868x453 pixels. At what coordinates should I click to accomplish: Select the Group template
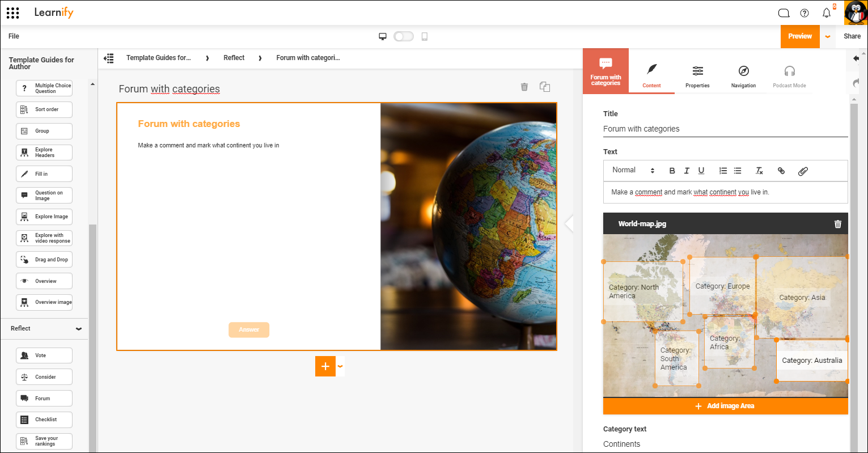coord(44,131)
